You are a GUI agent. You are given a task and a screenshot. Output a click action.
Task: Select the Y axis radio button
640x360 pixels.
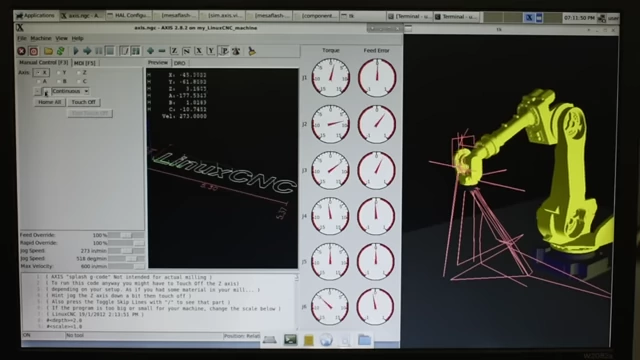pyautogui.click(x=61, y=73)
